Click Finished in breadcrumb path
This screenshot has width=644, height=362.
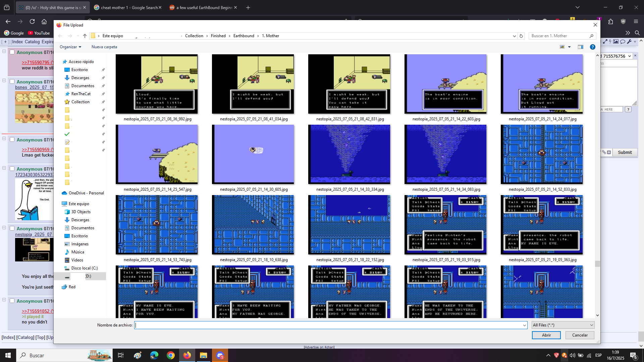pos(218,36)
